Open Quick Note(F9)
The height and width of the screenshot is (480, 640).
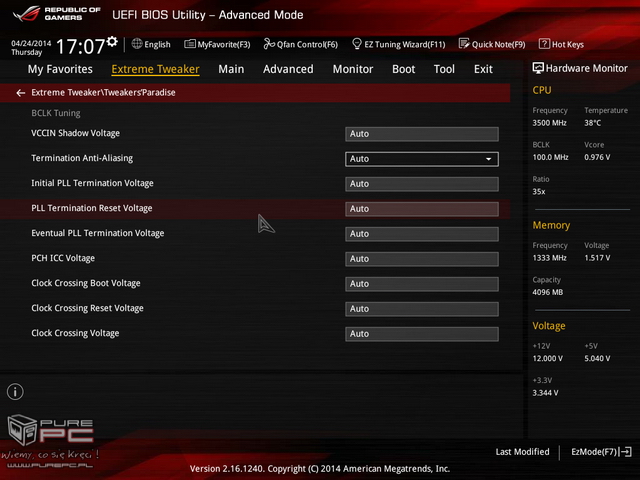(494, 45)
